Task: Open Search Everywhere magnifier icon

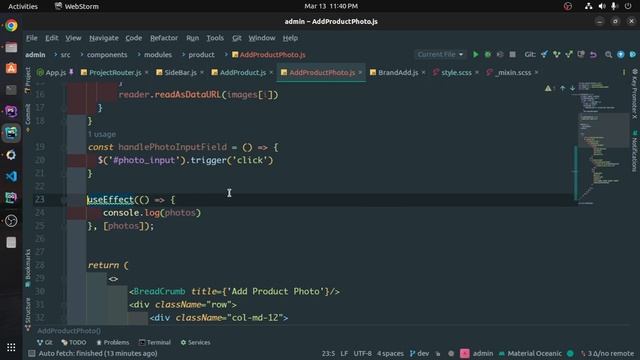Action: pyautogui.click(x=608, y=54)
